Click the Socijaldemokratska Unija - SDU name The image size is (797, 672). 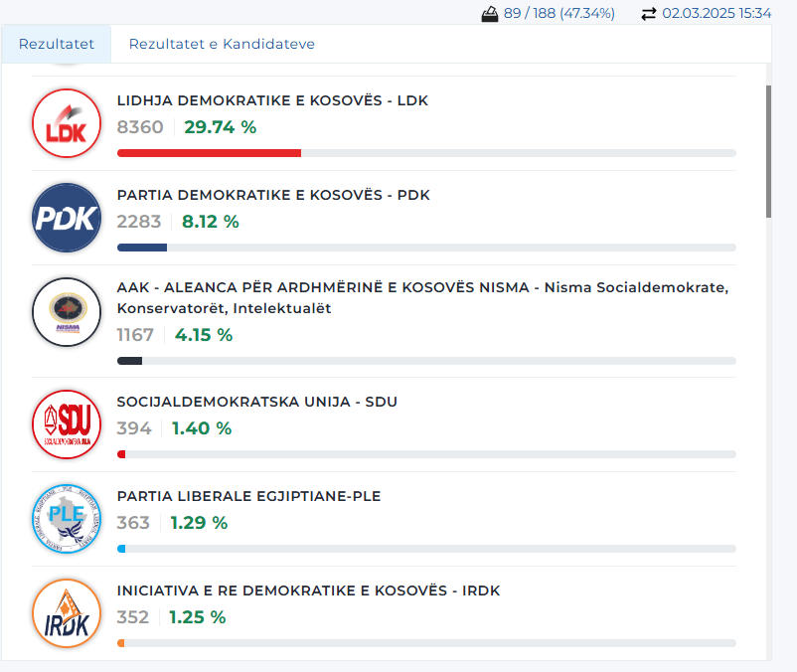click(256, 402)
